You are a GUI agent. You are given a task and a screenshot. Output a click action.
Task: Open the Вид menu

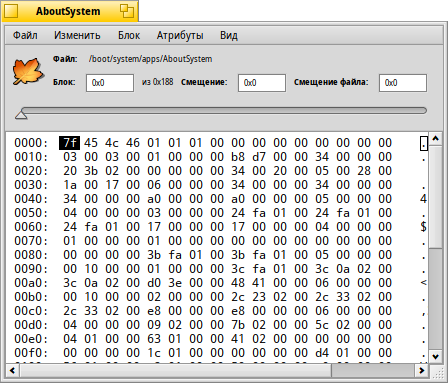pyautogui.click(x=229, y=35)
